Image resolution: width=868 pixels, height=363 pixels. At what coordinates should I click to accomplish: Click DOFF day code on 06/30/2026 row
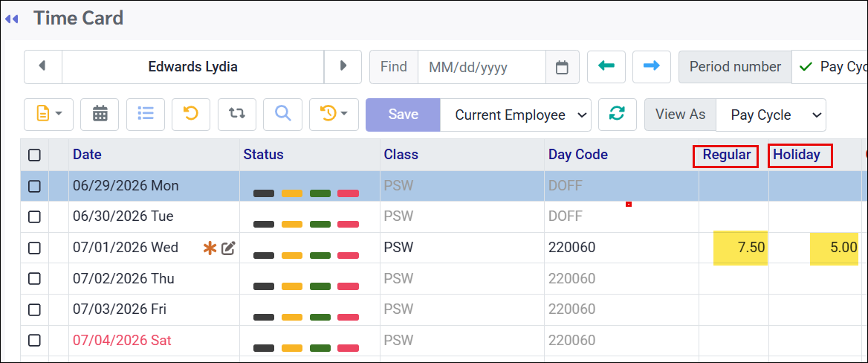pos(566,216)
